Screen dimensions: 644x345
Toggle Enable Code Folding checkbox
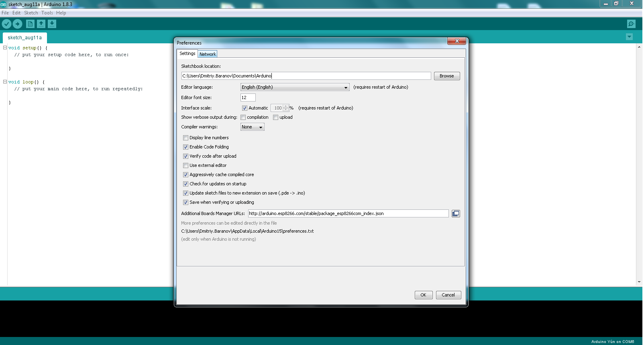click(185, 147)
